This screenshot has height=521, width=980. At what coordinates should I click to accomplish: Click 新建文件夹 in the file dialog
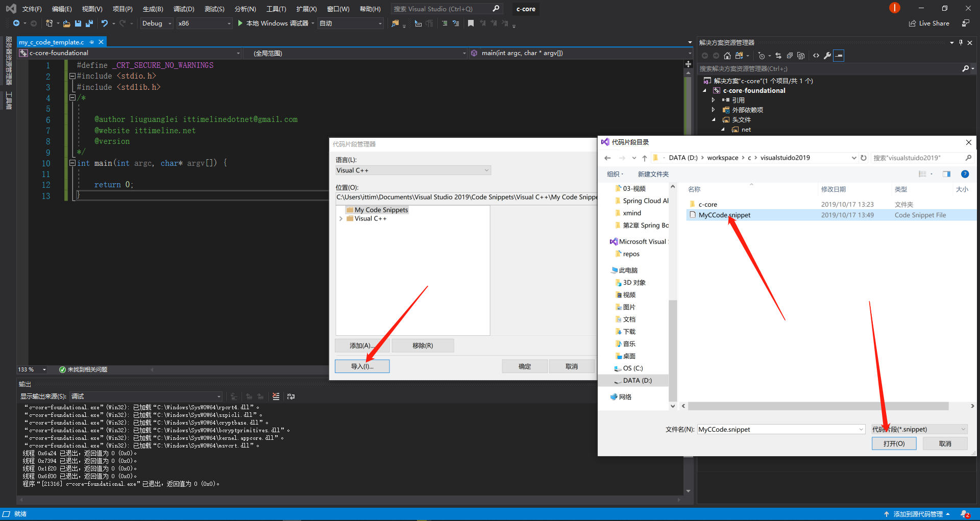click(x=653, y=175)
